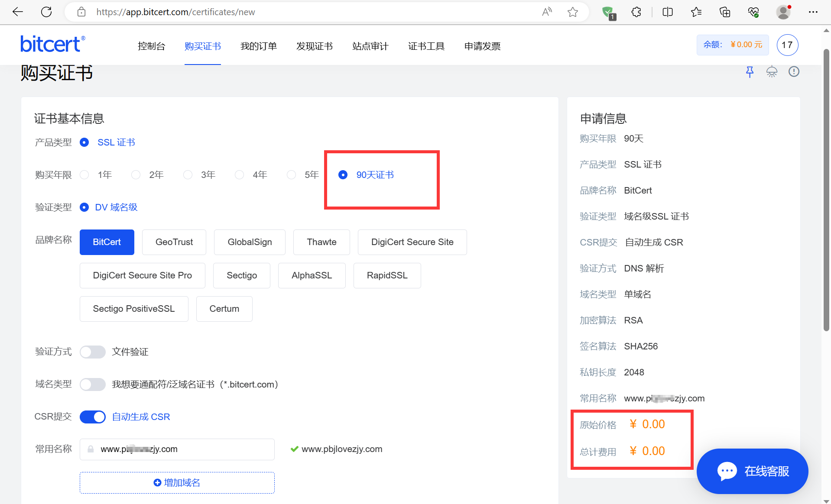831x504 pixels.
Task: Choose the GeoTrust brand button
Action: pos(174,242)
